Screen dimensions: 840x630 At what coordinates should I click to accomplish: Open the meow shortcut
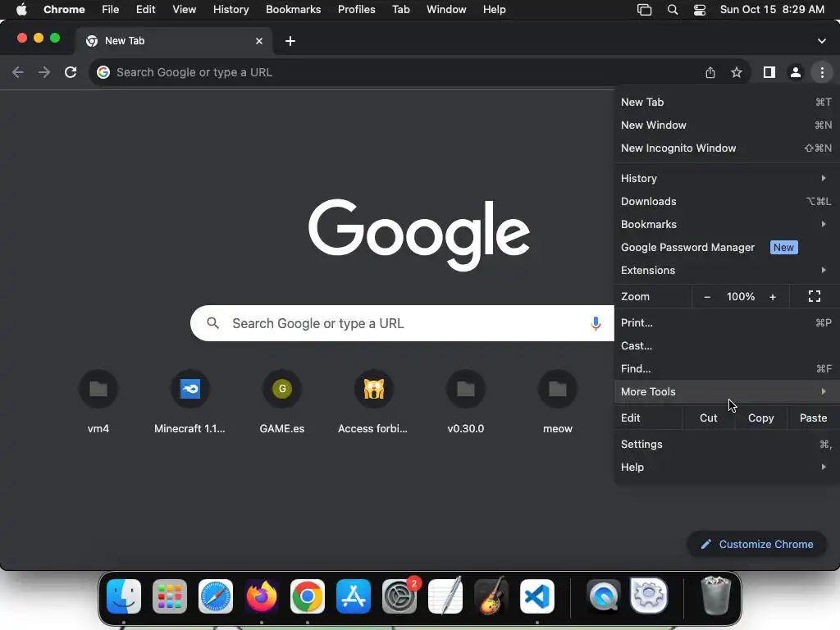(x=558, y=402)
